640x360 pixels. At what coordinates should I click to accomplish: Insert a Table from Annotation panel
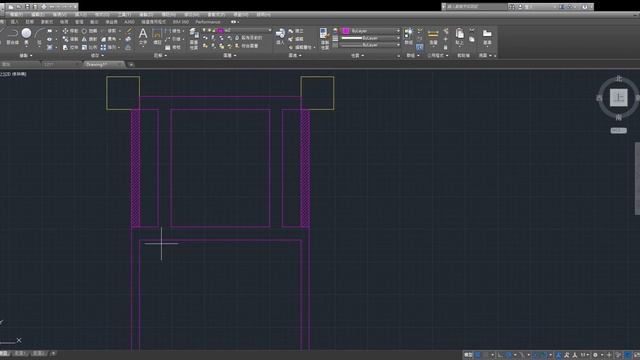click(x=173, y=47)
